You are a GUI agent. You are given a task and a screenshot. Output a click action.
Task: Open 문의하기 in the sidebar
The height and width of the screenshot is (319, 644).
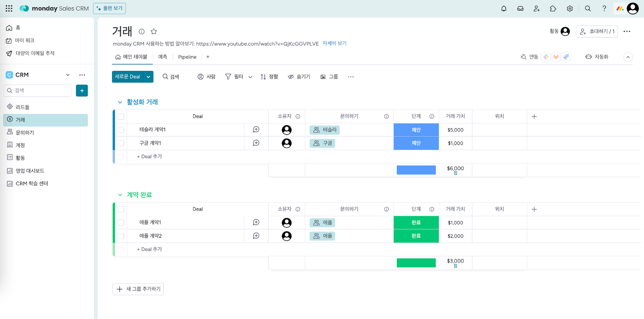point(45,133)
